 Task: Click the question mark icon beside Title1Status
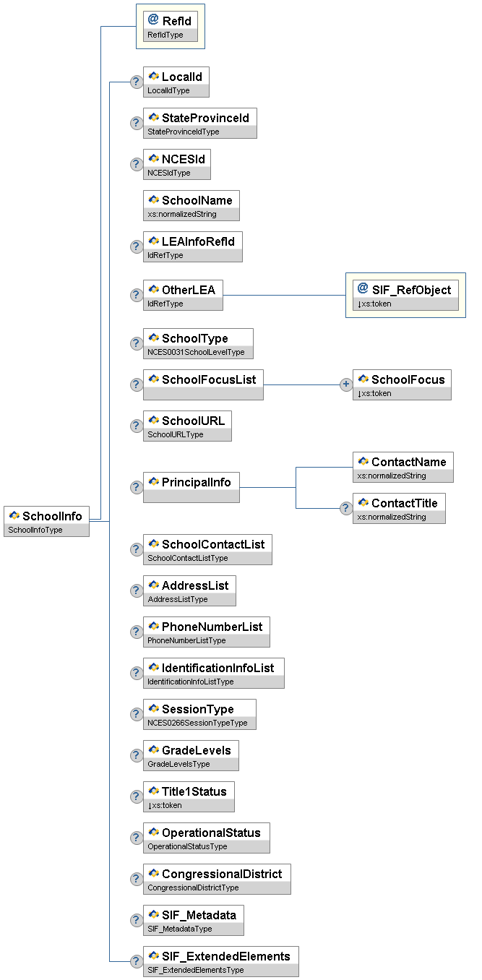[136, 796]
